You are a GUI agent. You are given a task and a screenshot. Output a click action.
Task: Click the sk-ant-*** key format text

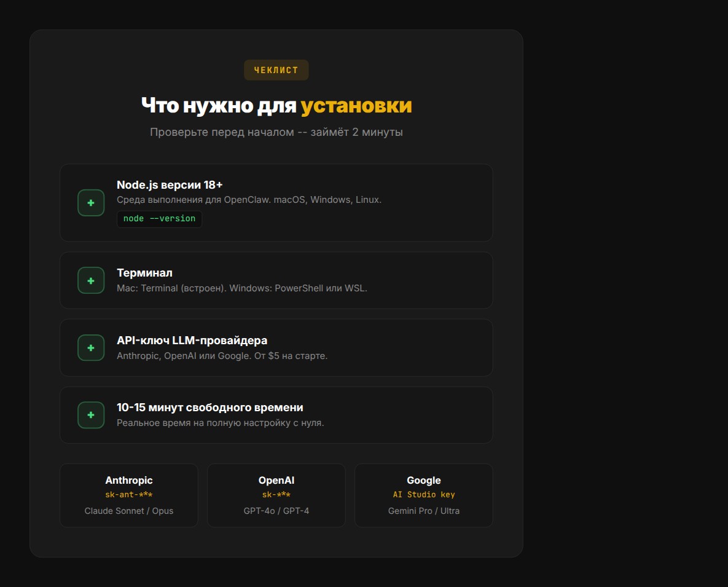pyautogui.click(x=128, y=495)
